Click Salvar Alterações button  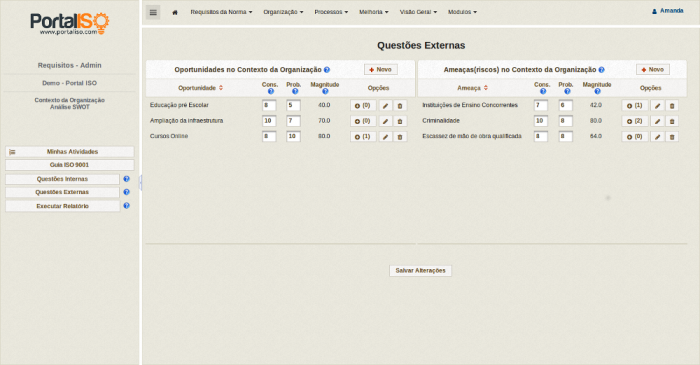(x=421, y=271)
